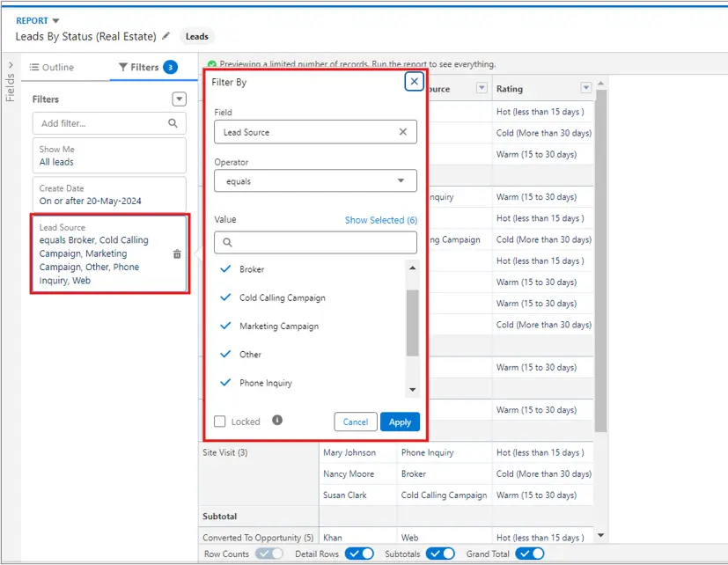This screenshot has width=728, height=565.
Task: Click the Rating column header
Action: [542, 88]
